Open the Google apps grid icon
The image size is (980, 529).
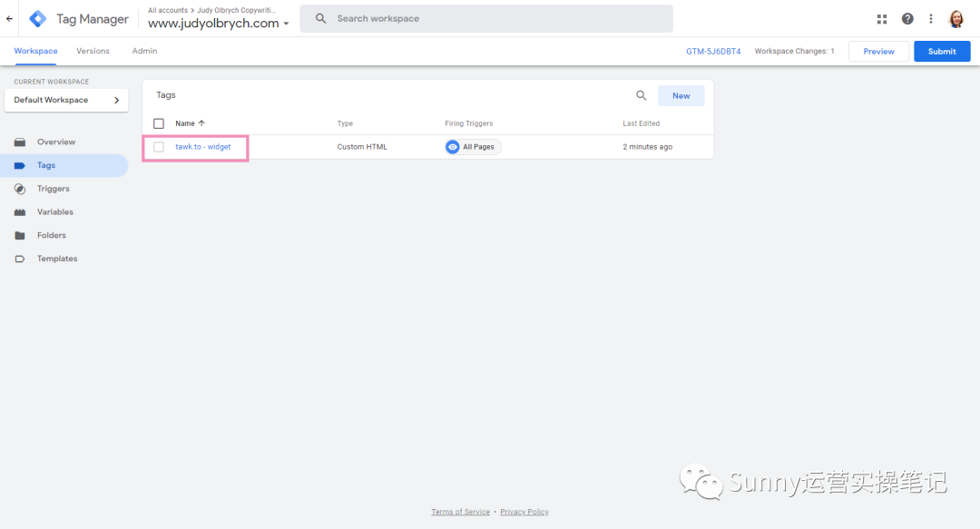[x=882, y=19]
